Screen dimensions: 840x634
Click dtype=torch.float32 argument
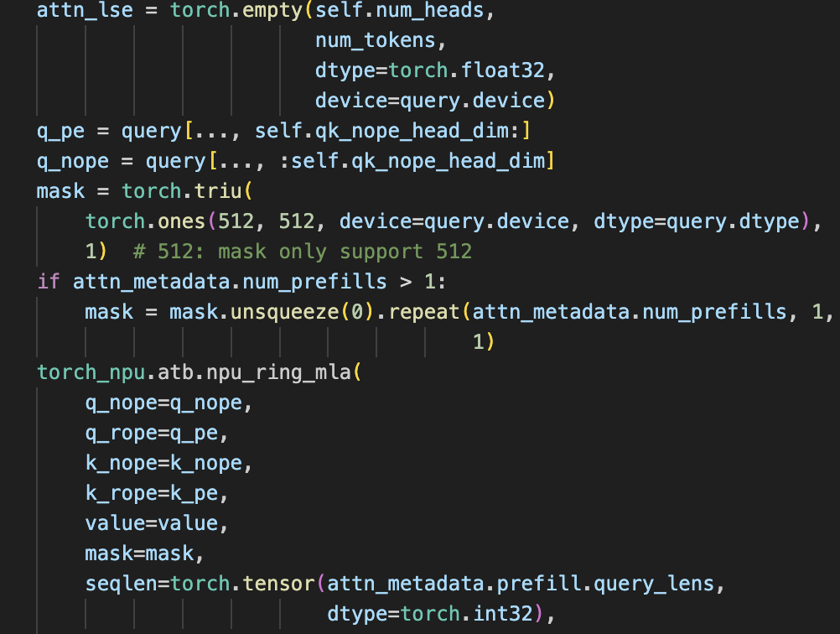click(x=430, y=70)
